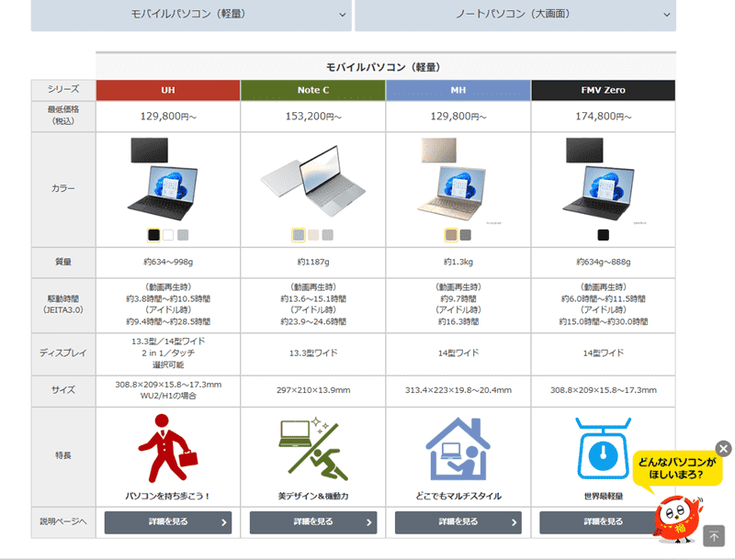The image size is (735, 560).
Task: Click the Note C laptop product image
Action: point(313,181)
